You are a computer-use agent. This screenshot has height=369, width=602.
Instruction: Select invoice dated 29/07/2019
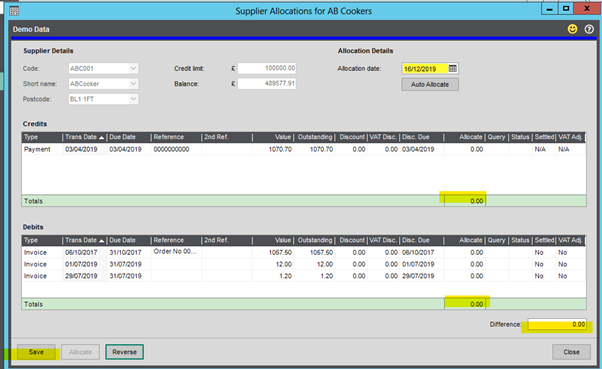tap(304, 276)
